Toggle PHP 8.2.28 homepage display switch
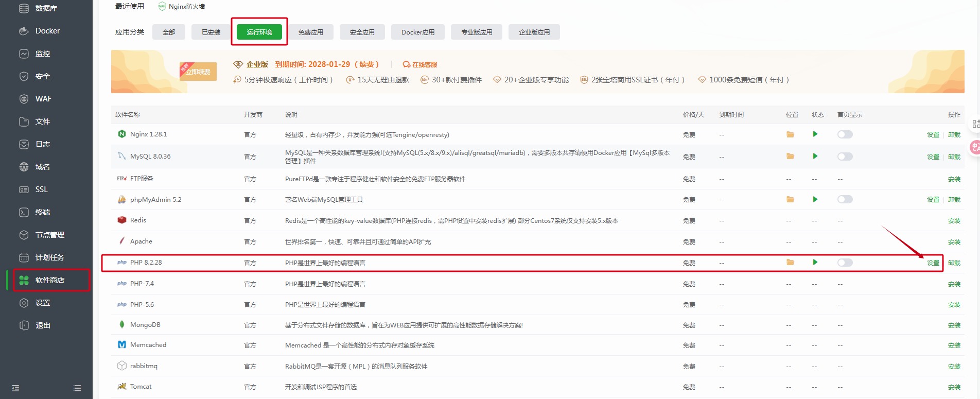Viewport: 980px width, 399px height. [x=845, y=263]
